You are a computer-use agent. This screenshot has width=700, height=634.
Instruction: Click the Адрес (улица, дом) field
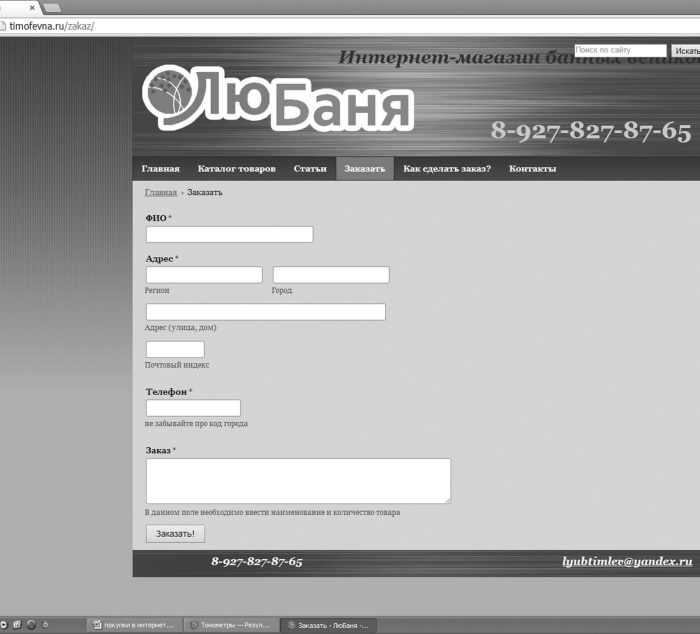[x=266, y=312]
